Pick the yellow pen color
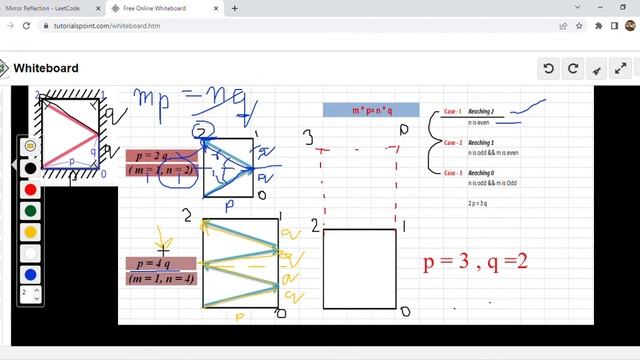This screenshot has width=640, height=360. point(30,232)
